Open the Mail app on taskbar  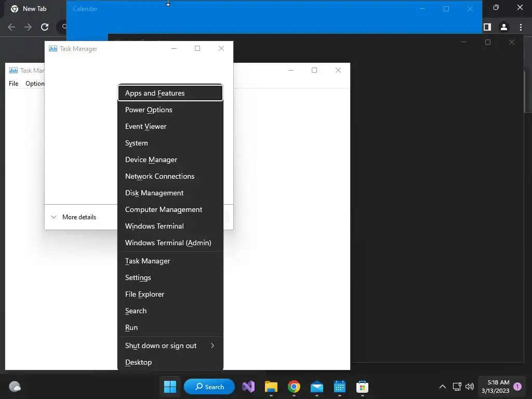pos(316,387)
